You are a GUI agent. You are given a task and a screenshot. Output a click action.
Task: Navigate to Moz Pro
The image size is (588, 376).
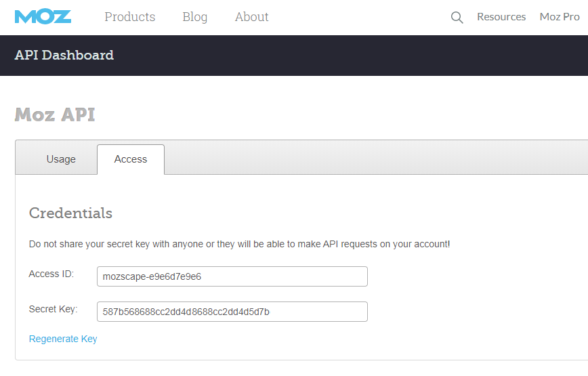point(560,17)
